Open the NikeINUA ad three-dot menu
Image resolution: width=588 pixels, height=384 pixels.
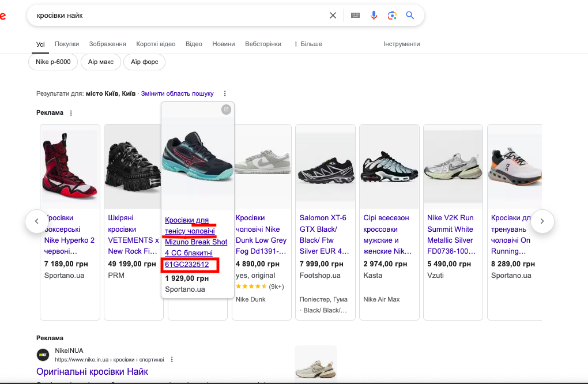(x=172, y=360)
